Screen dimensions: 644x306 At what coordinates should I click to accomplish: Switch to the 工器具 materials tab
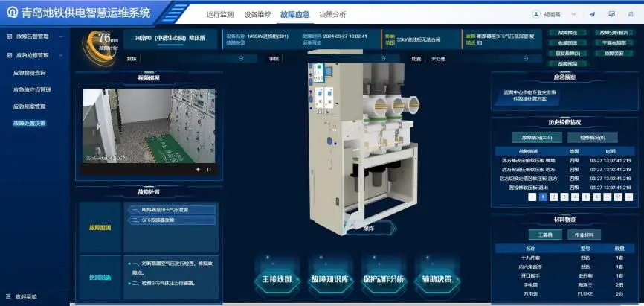tap(545, 235)
